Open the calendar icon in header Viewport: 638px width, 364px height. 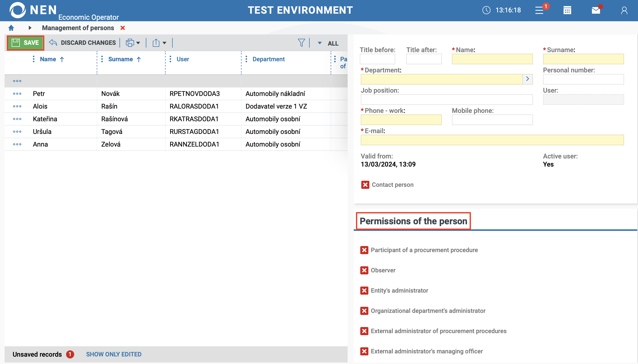[x=567, y=10]
